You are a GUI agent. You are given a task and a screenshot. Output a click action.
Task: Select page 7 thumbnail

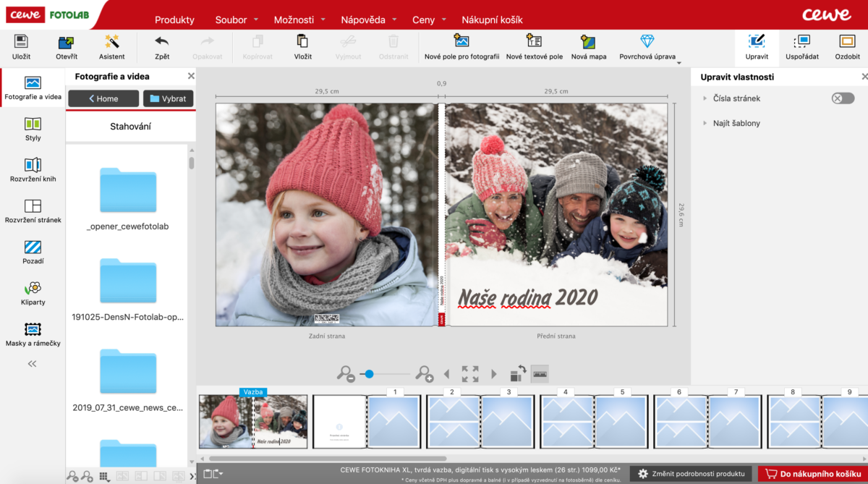pyautogui.click(x=736, y=422)
